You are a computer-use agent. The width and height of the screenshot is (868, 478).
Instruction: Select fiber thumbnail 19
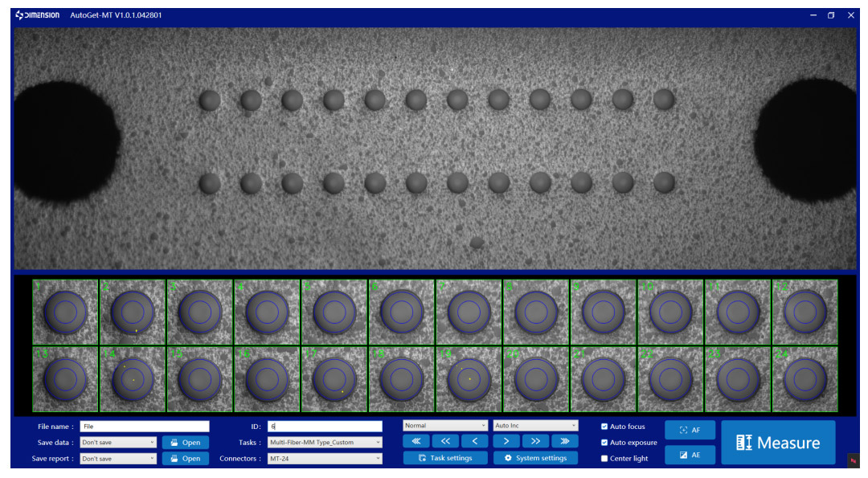tap(469, 379)
